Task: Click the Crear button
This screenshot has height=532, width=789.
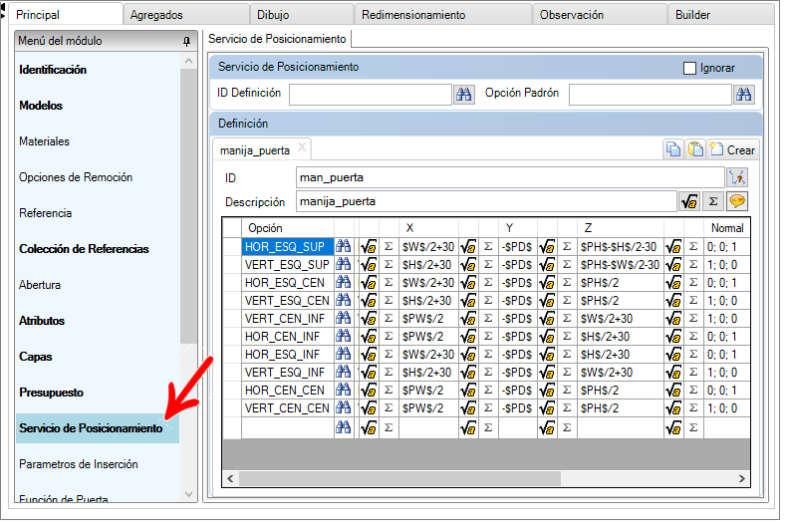Action: (x=732, y=149)
